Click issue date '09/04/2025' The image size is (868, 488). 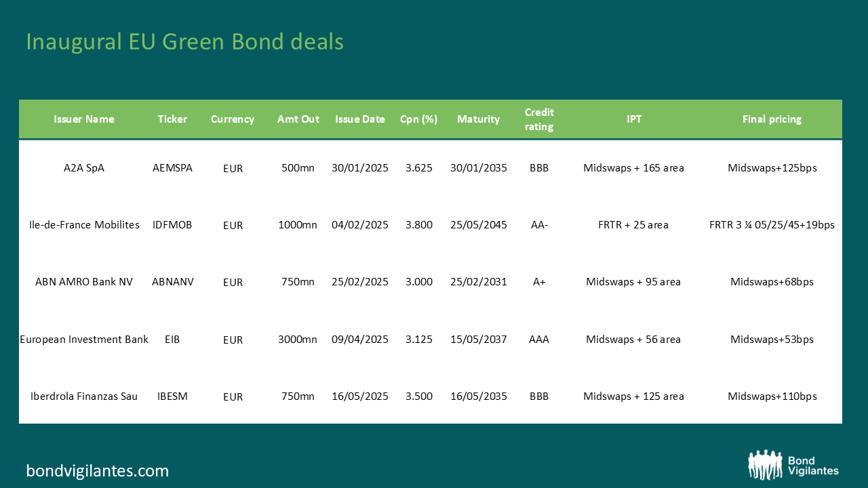coord(360,340)
